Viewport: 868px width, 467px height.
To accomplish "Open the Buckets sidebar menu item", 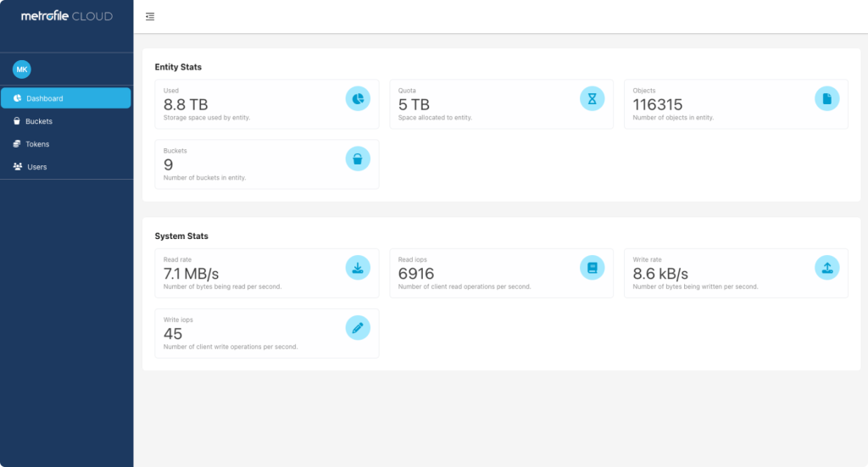I will pyautogui.click(x=66, y=121).
